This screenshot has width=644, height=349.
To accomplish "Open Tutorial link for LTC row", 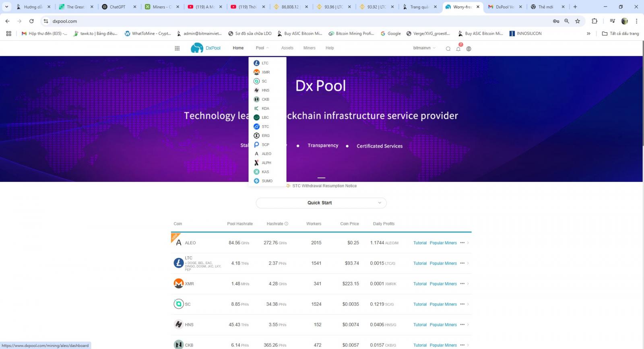I will tap(420, 263).
